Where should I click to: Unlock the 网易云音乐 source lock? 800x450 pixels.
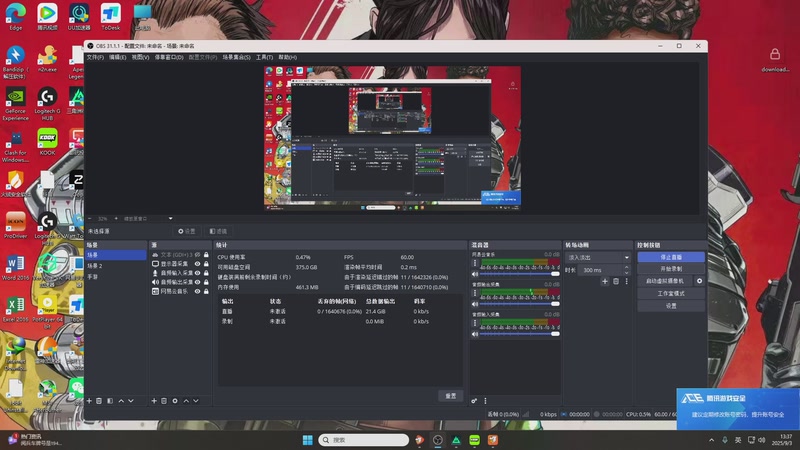[x=206, y=291]
